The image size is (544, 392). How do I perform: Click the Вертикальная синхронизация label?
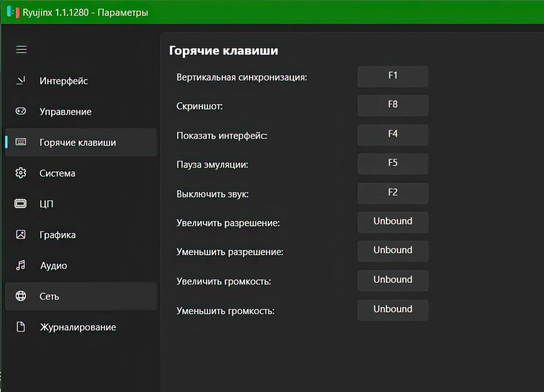[x=242, y=78]
